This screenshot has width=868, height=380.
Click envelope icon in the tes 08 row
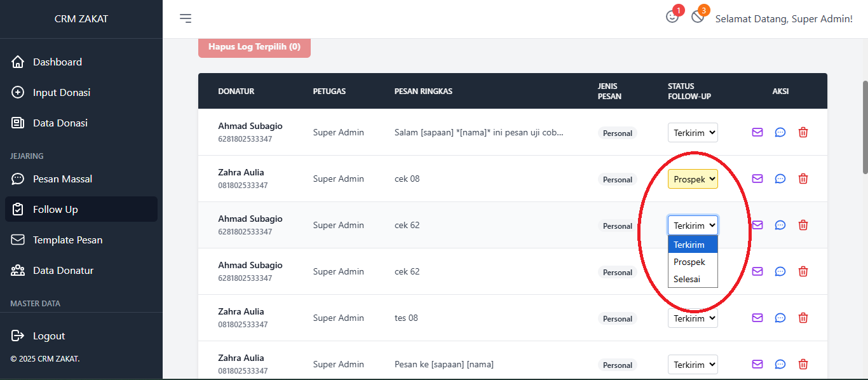point(757,318)
